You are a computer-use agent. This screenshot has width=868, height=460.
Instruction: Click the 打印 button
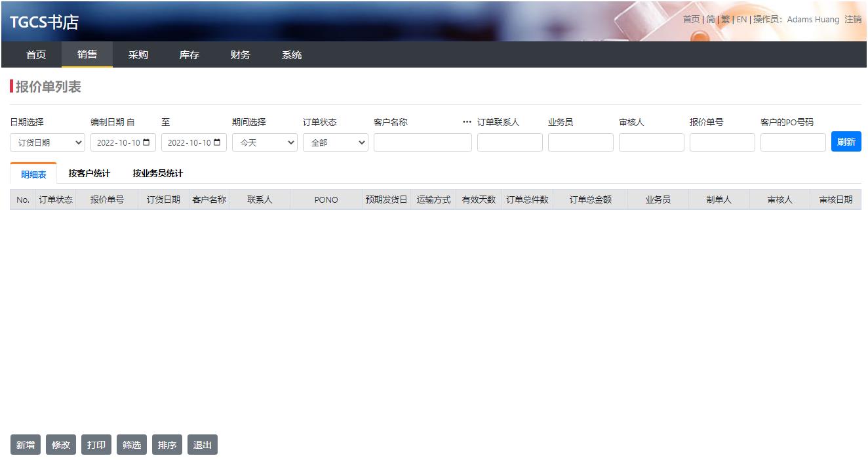tap(96, 445)
